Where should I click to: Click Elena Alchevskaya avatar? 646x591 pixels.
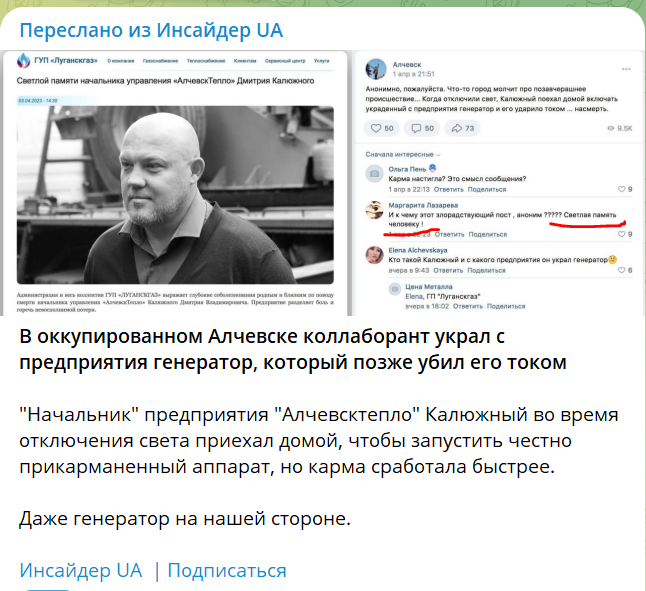coord(374,255)
